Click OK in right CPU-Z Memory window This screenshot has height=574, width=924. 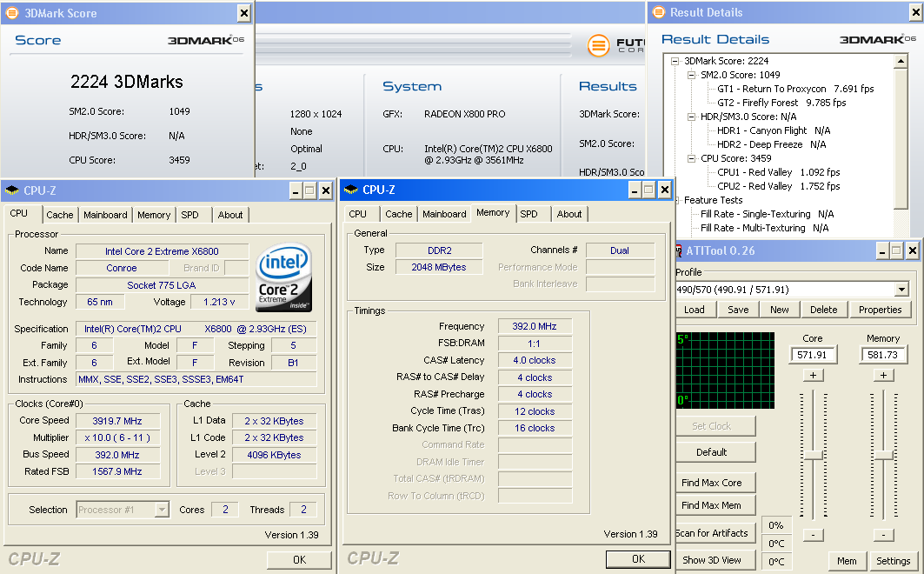638,558
